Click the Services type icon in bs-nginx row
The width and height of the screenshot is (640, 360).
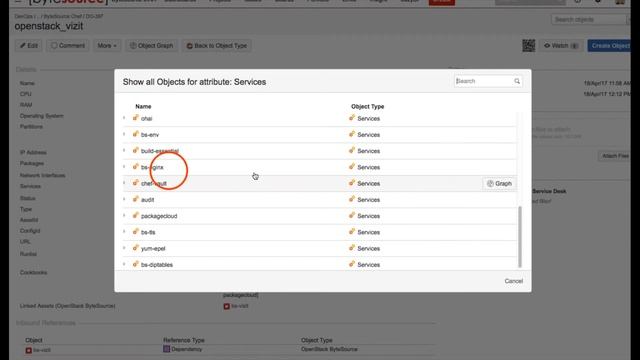click(352, 167)
